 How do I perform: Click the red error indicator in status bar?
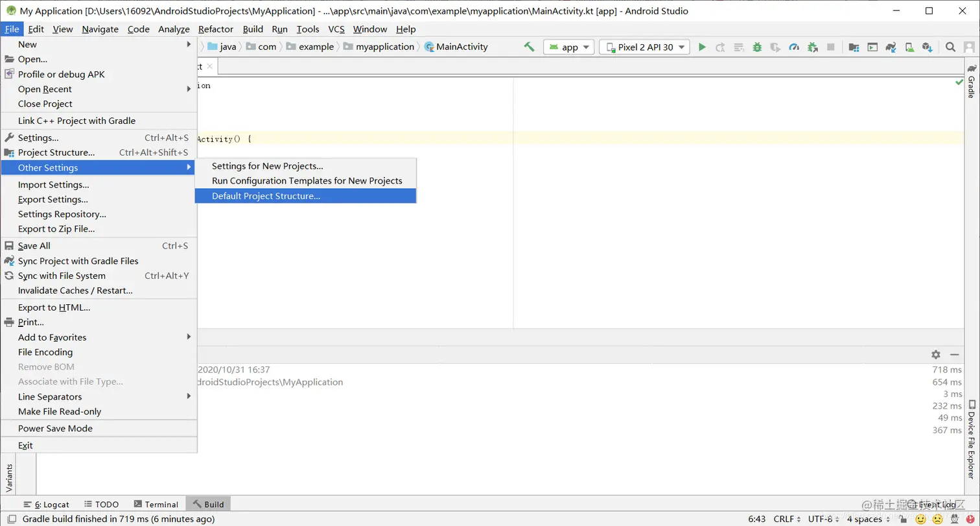point(970,519)
